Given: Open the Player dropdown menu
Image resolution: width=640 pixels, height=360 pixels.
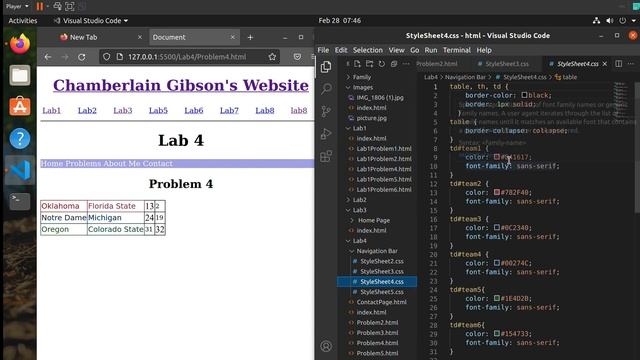Looking at the screenshot, I should click(x=17, y=6).
